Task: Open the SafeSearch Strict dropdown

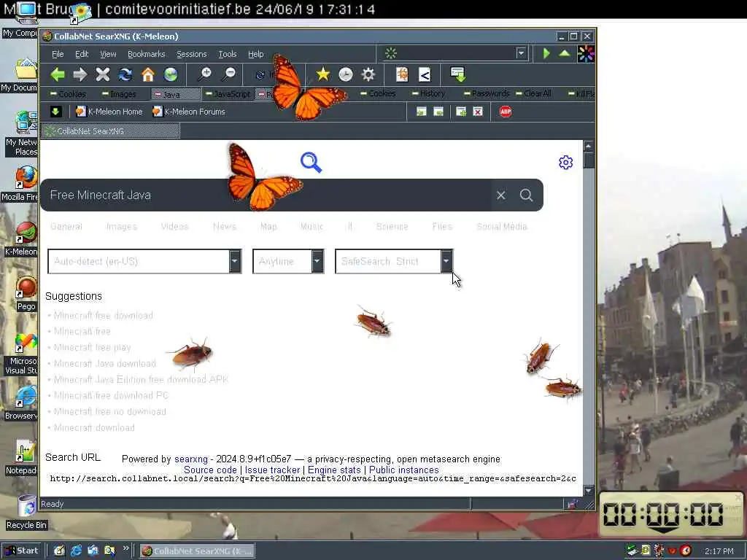Action: tap(394, 262)
